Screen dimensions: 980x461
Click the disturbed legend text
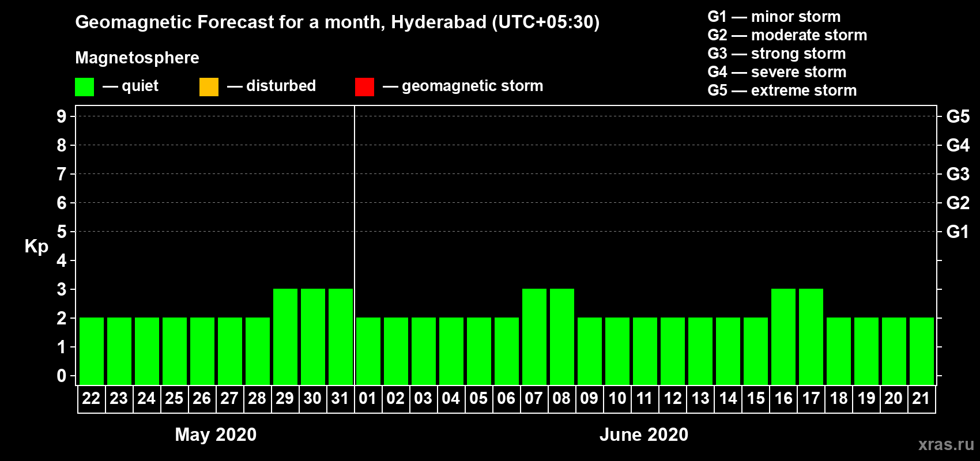(281, 86)
